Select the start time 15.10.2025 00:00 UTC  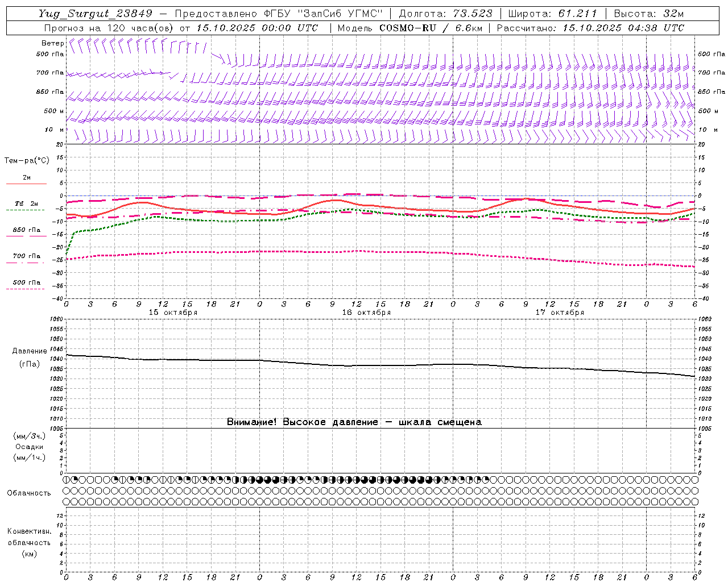pyautogui.click(x=257, y=28)
